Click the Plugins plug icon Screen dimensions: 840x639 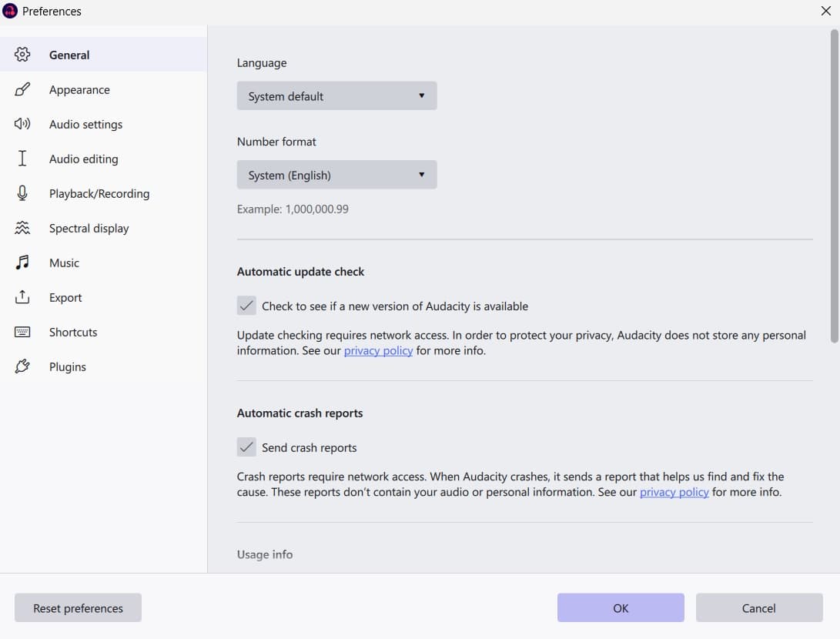tap(22, 366)
